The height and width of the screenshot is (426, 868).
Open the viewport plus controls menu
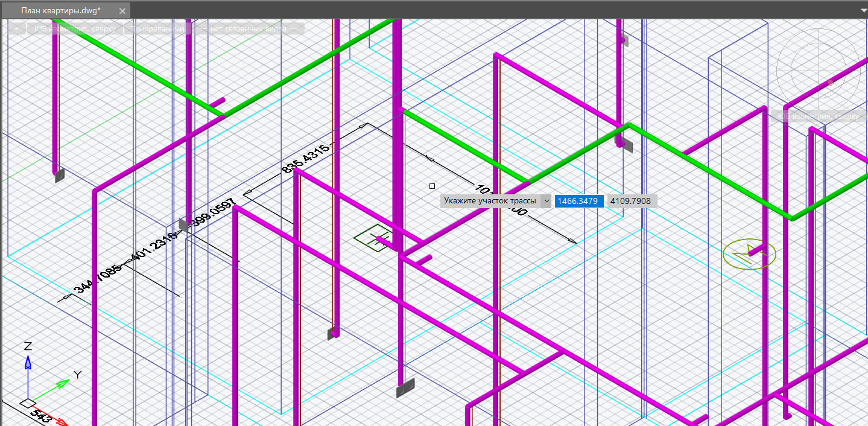click(x=16, y=28)
